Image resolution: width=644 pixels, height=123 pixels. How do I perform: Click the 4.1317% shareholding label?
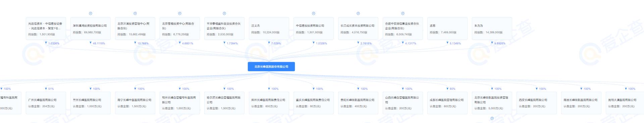(411, 43)
